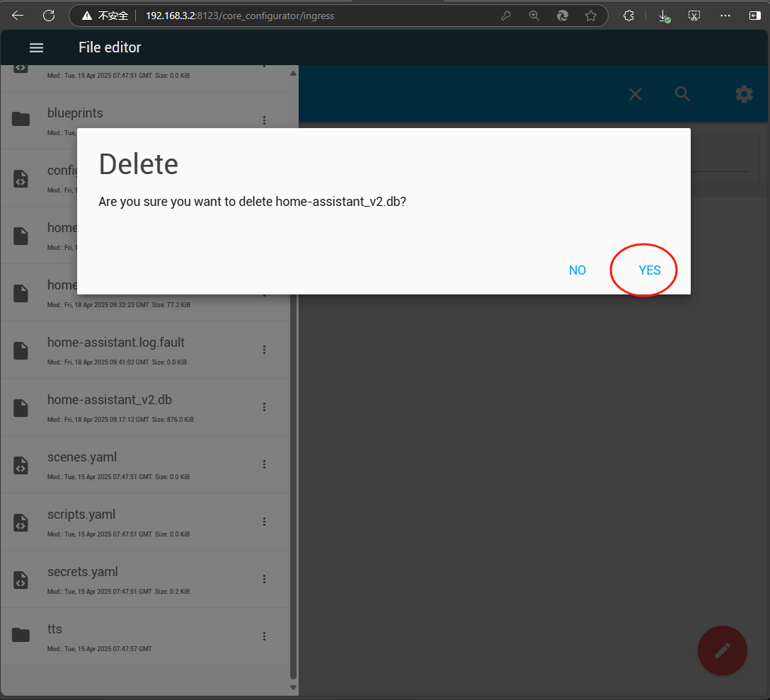
Task: Select the home-assistant.log.fault file
Action: (x=115, y=343)
